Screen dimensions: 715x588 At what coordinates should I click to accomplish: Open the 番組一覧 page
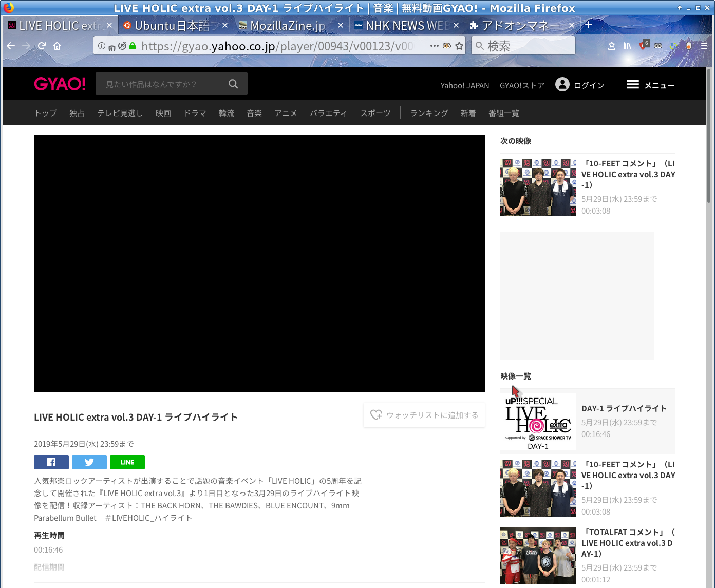tap(504, 113)
